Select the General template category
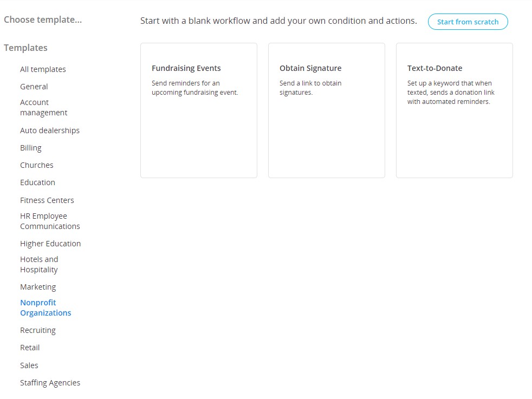Screen dimensions: 532x399 pyautogui.click(x=34, y=87)
